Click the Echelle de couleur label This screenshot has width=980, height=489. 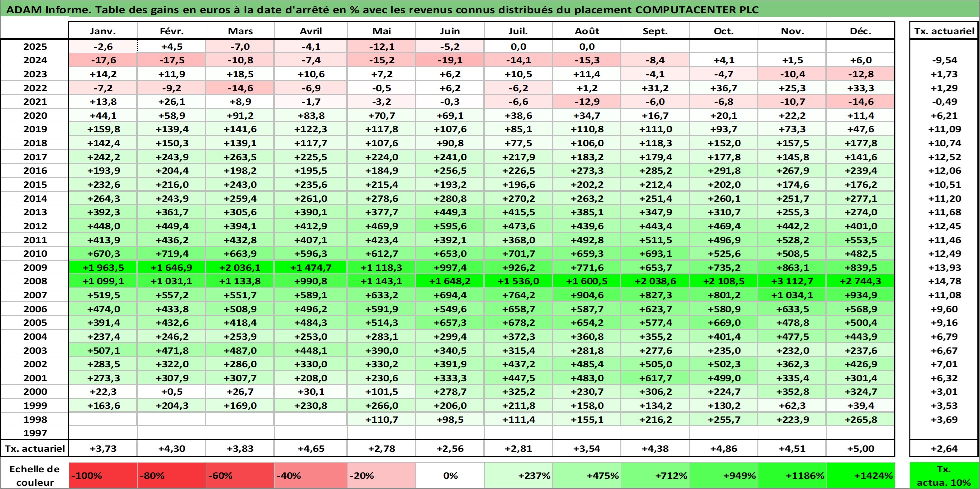tap(35, 476)
